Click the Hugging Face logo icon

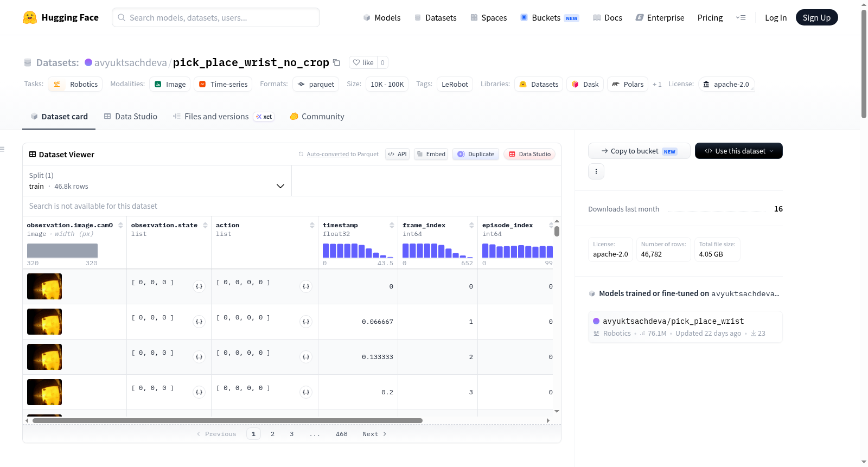(x=30, y=17)
